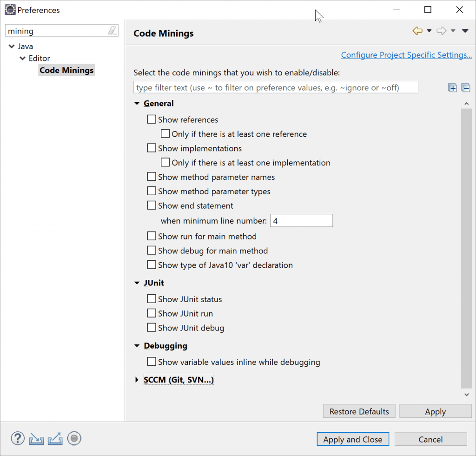Click Restore Defaults button

pos(359,411)
